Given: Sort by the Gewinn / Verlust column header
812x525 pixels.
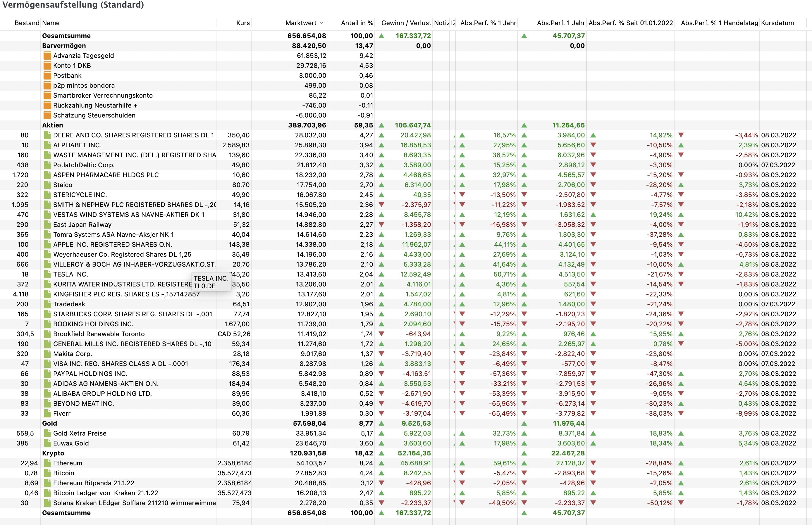Looking at the screenshot, I should (406, 23).
